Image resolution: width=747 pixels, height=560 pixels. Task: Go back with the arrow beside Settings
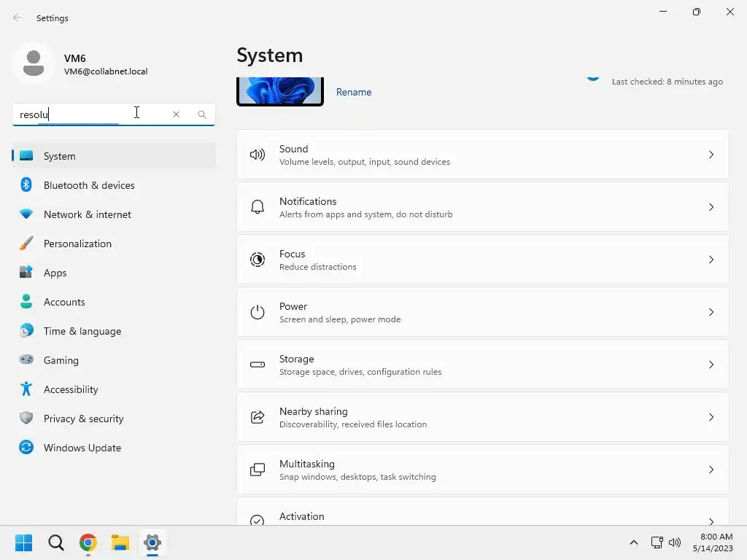click(18, 17)
